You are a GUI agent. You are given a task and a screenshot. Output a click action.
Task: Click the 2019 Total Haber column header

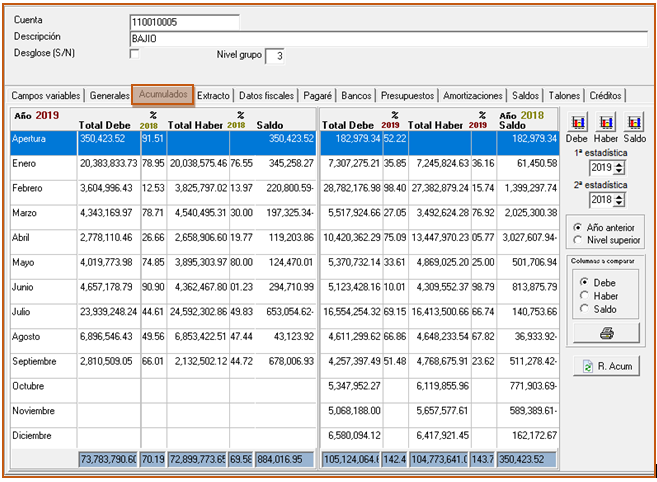pos(195,125)
